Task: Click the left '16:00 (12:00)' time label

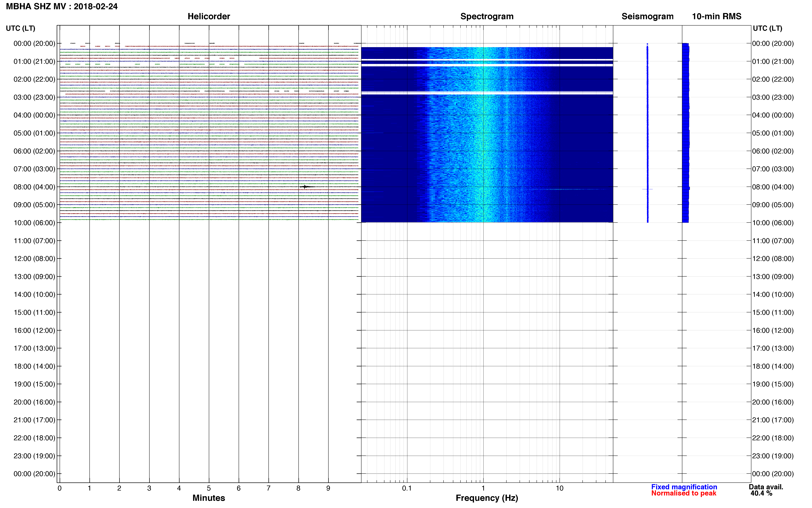Action: tap(34, 330)
